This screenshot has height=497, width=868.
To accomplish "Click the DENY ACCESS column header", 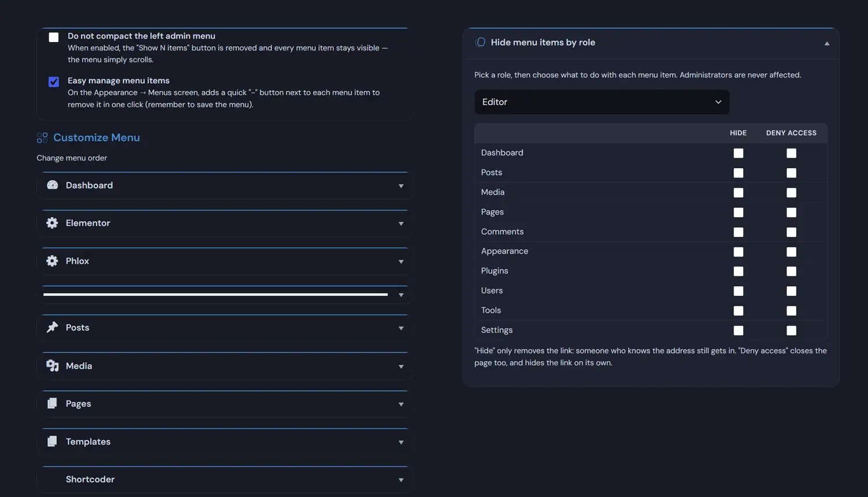I will tap(791, 133).
